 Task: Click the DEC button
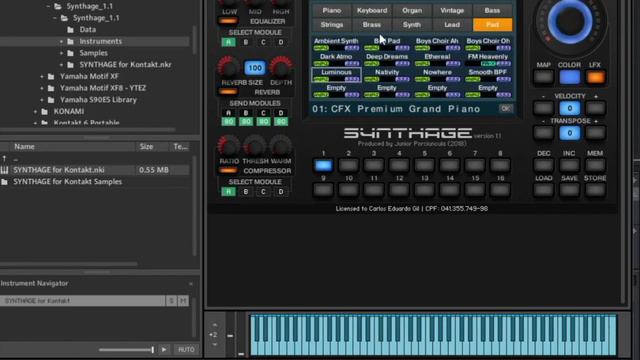coord(543,165)
